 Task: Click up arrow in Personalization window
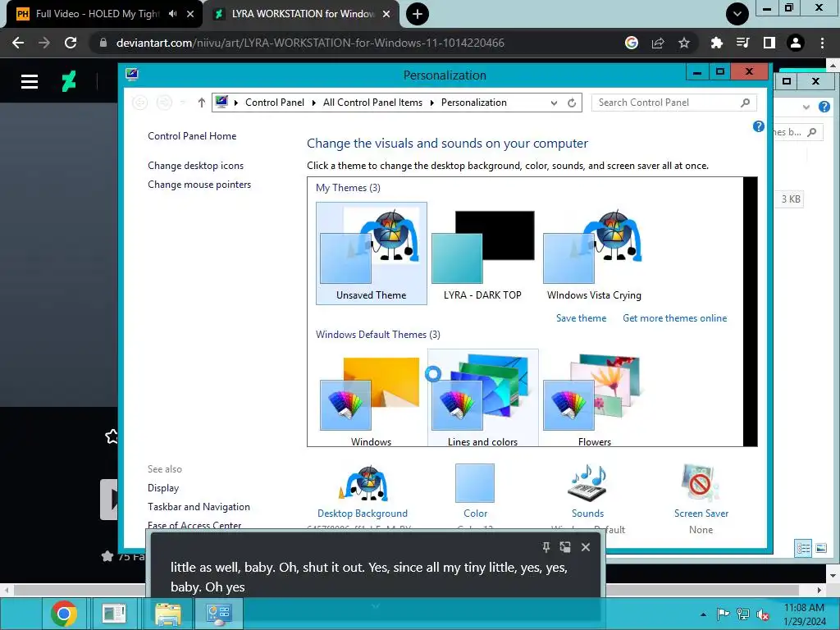(x=202, y=103)
